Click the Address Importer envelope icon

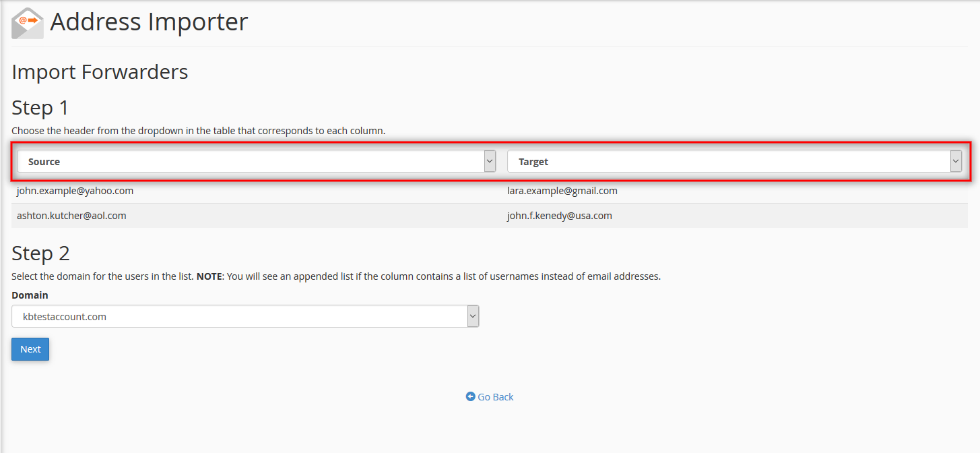[28, 23]
